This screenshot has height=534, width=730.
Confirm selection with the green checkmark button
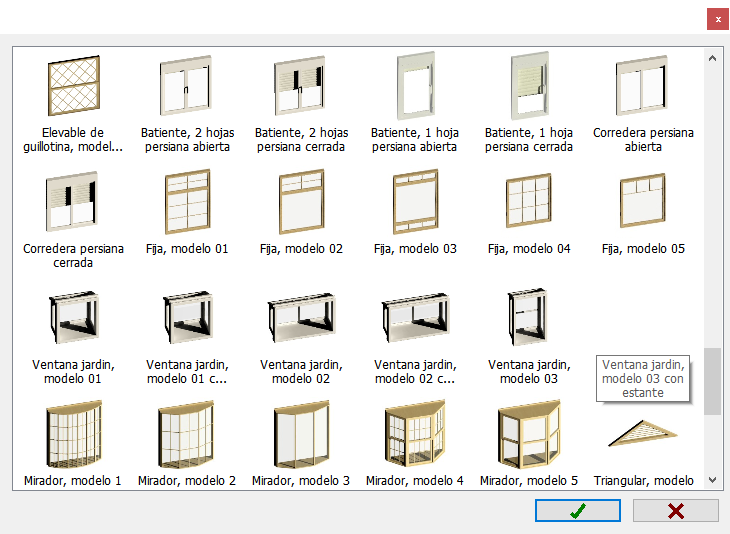click(x=578, y=511)
